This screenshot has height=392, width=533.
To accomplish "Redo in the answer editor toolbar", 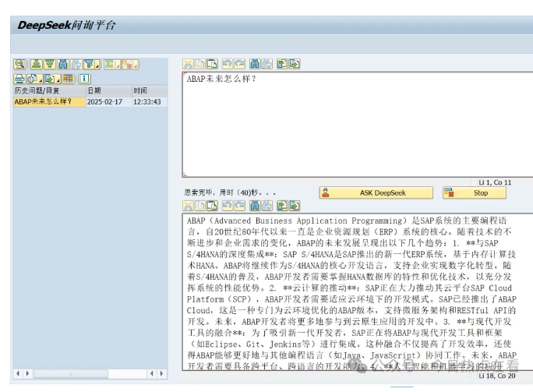I will click(x=239, y=206).
